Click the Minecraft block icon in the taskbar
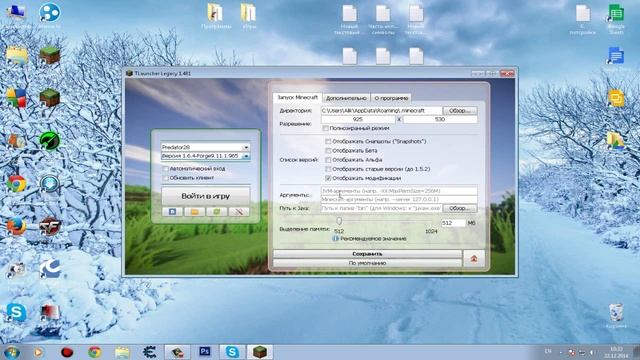Viewport: 640px width, 360px height. click(x=260, y=351)
